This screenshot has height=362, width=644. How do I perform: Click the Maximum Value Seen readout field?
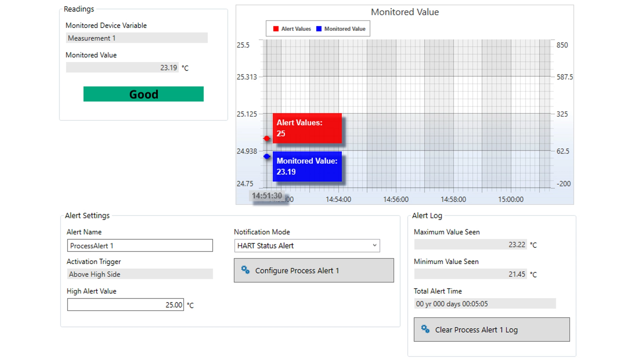coord(470,245)
